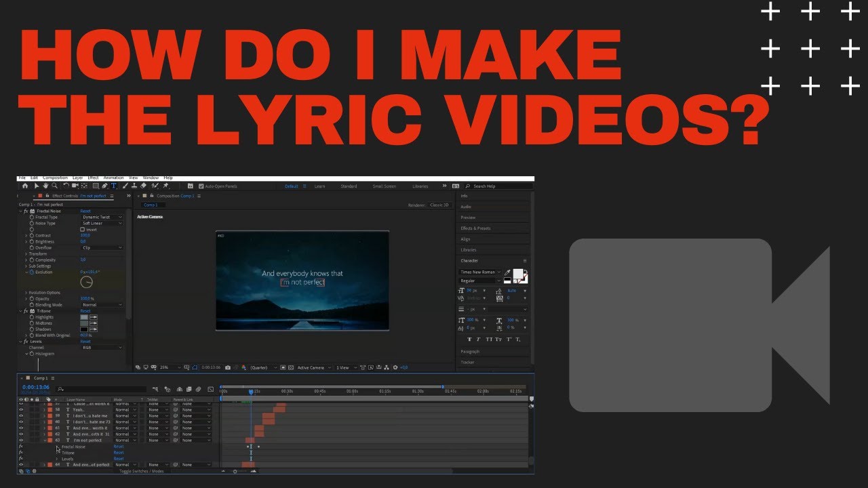
Task: Select the Puppet Pin tool
Action: tap(165, 186)
